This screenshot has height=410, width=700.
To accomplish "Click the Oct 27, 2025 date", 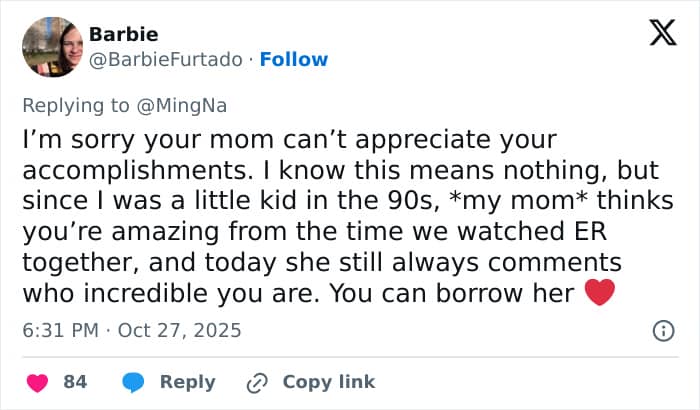I will click(180, 330).
